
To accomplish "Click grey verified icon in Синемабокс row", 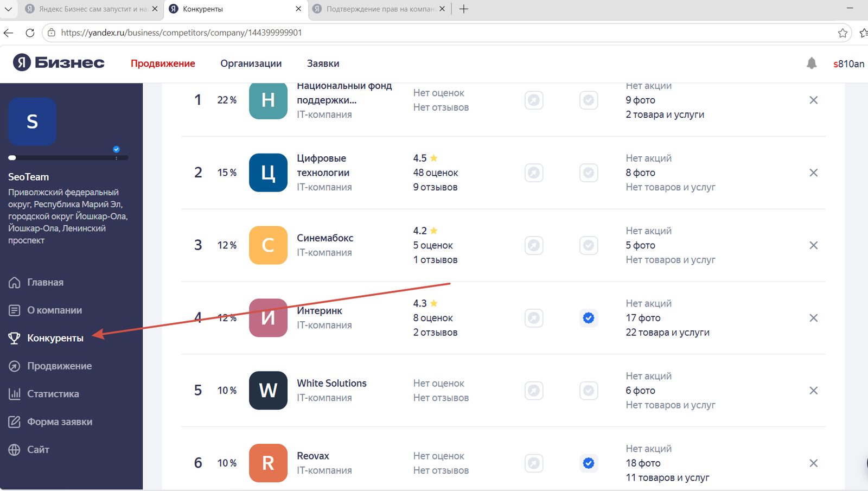I will [x=589, y=245].
